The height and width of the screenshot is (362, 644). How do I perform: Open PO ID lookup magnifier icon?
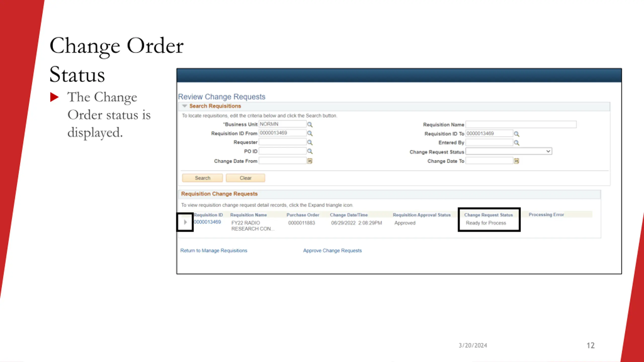[310, 151]
